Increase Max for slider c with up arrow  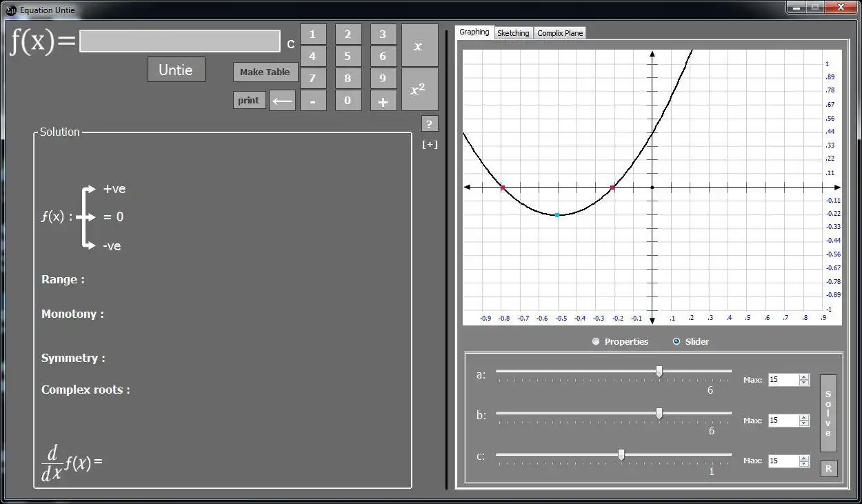coord(804,458)
